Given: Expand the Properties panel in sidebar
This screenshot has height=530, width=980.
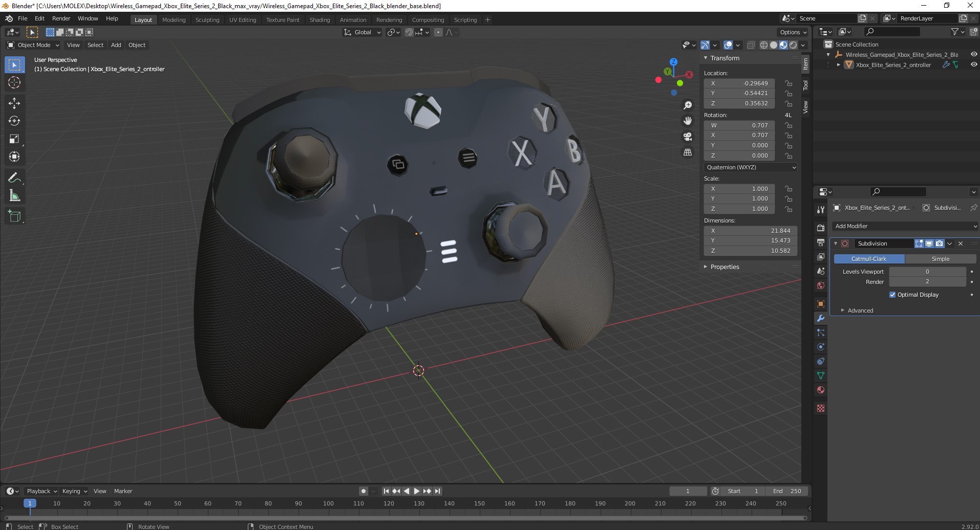Looking at the screenshot, I should click(725, 267).
